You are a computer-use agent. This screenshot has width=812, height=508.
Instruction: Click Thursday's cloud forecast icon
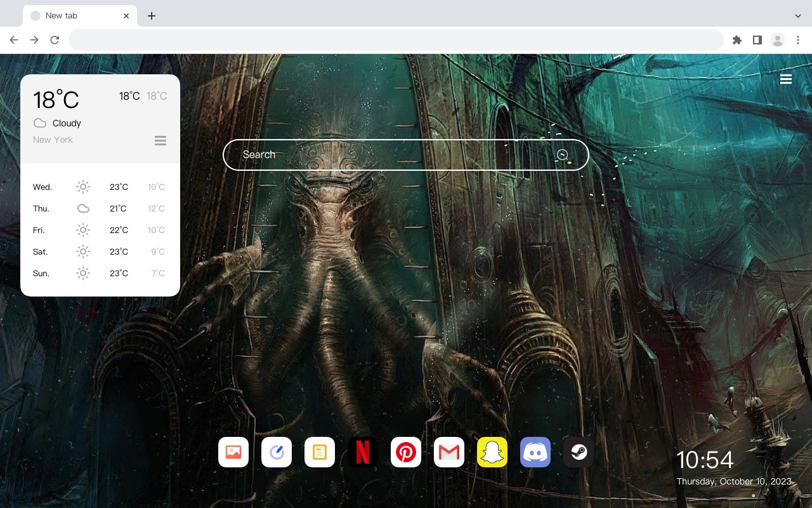click(x=83, y=208)
